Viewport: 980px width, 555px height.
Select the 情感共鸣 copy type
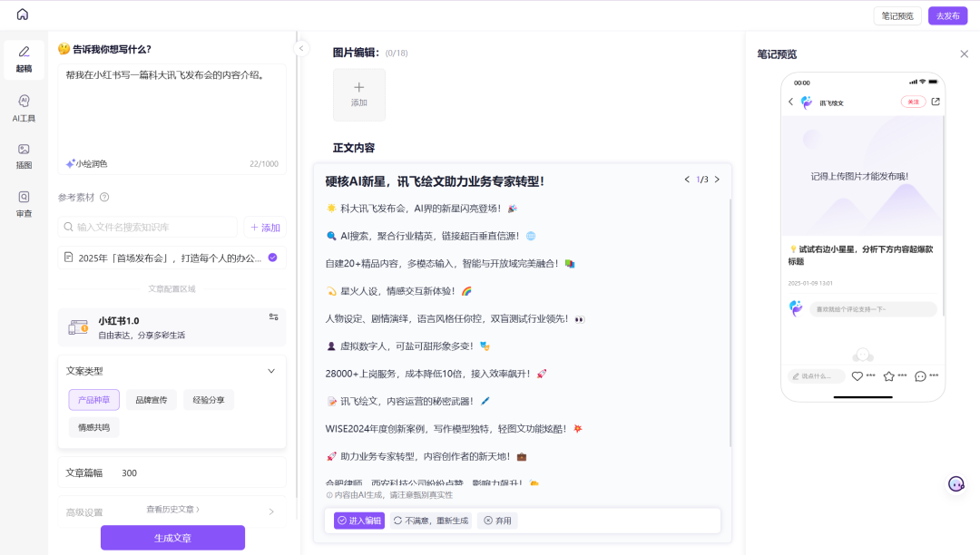[93, 428]
